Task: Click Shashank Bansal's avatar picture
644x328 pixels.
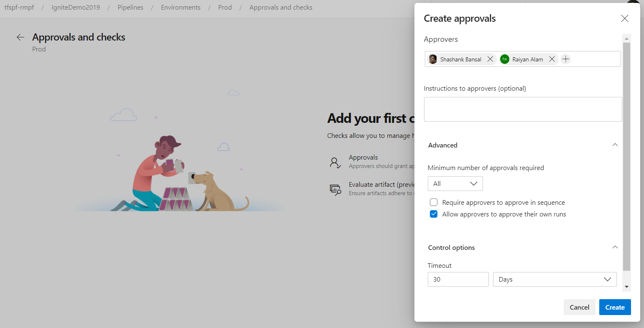Action: (x=433, y=59)
